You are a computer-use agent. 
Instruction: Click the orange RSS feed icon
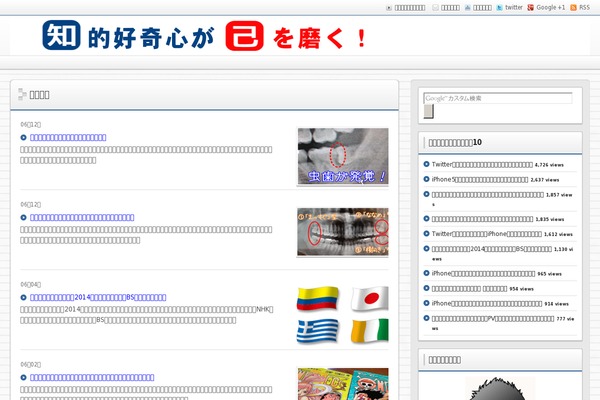click(x=573, y=8)
